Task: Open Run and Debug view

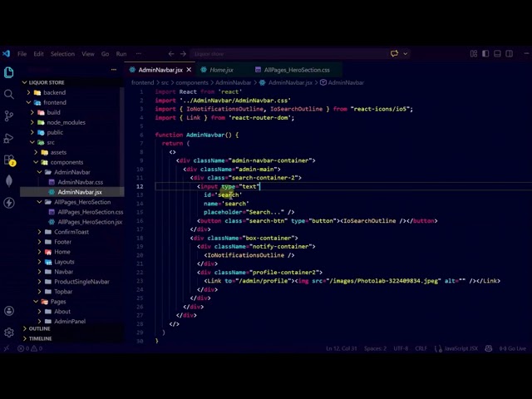Action: click(x=9, y=138)
